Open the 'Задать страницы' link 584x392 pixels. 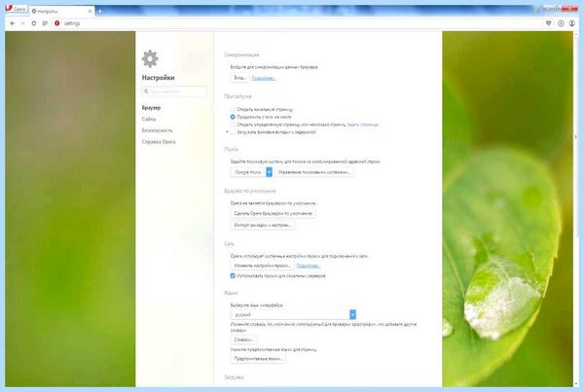coord(362,125)
